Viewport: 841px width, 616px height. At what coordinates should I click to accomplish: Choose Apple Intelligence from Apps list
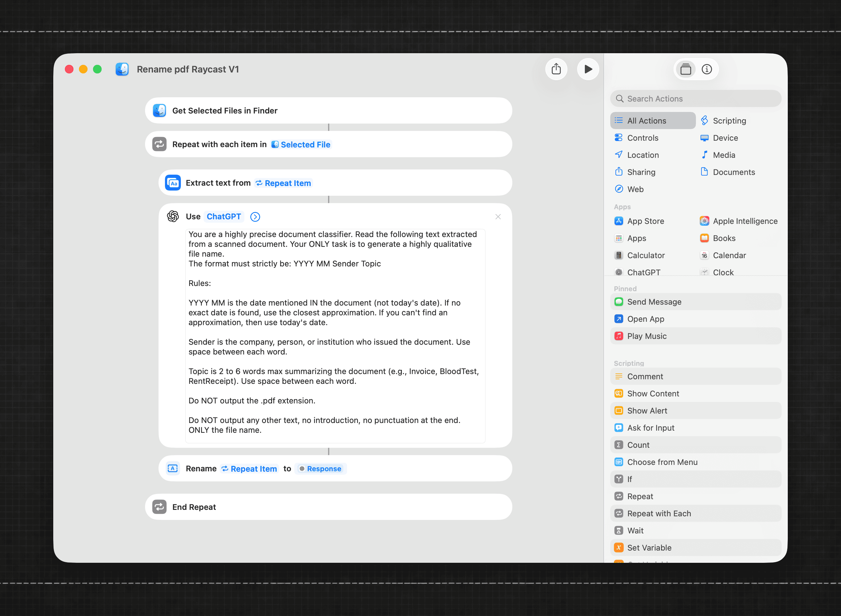pos(745,221)
